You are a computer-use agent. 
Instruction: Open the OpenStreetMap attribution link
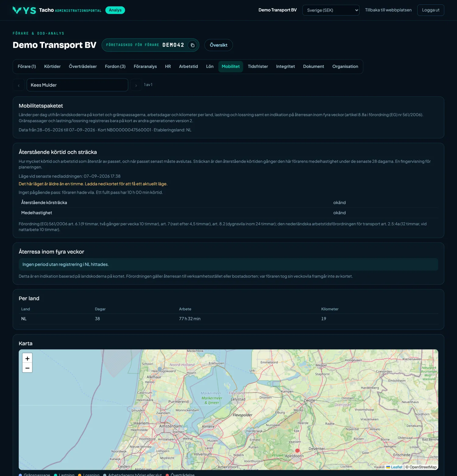pos(423,467)
